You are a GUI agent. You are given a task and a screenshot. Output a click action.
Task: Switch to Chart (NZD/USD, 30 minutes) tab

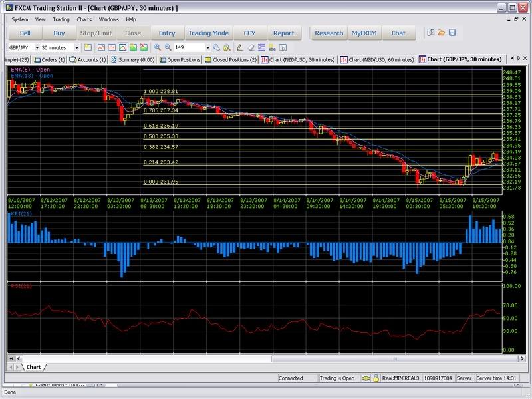point(298,59)
